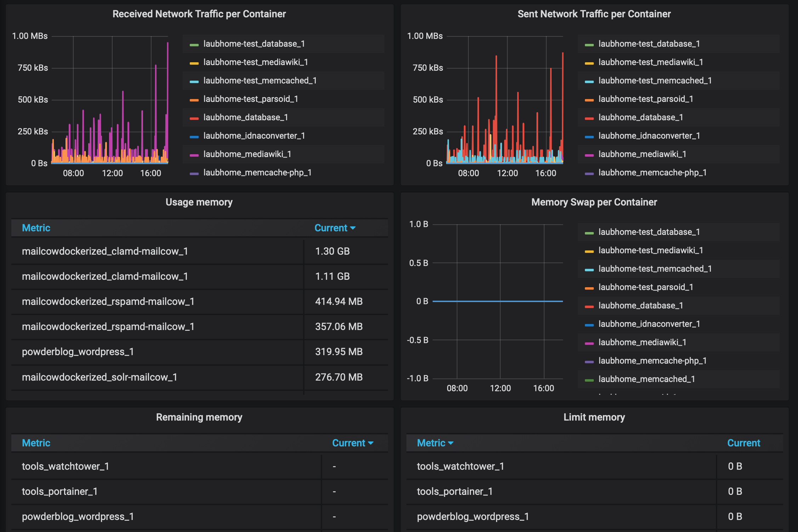
Task: Open Usage memory panel title menu
Action: (x=199, y=202)
